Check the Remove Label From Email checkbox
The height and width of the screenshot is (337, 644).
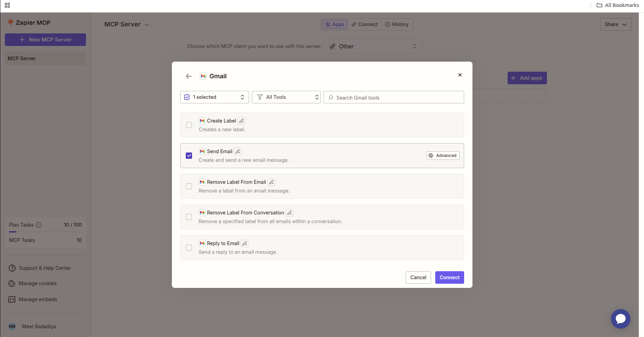coord(189,186)
